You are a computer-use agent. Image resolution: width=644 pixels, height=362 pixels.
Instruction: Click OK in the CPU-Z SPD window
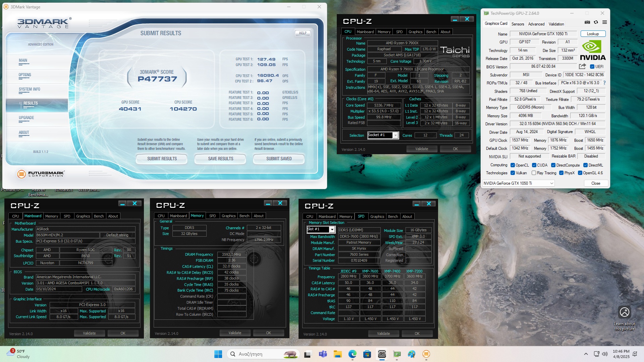click(417, 334)
